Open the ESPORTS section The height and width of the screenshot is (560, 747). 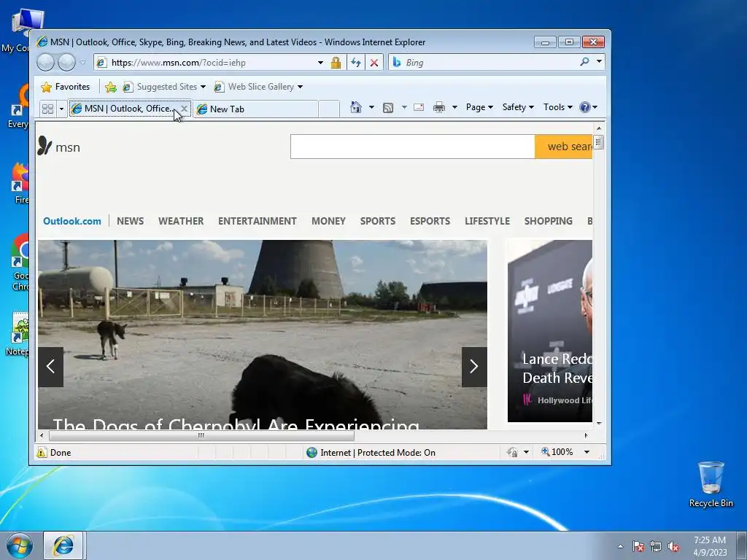click(430, 221)
